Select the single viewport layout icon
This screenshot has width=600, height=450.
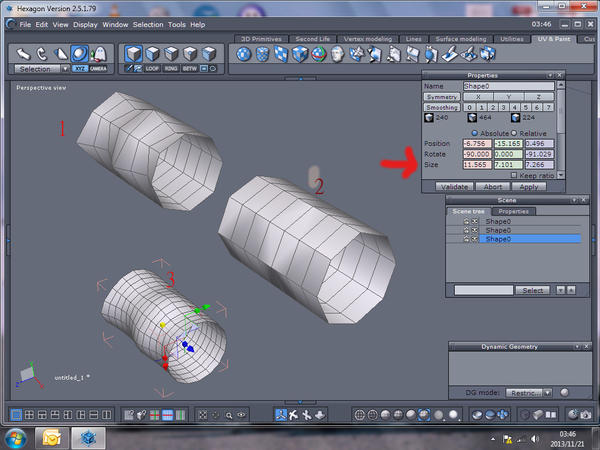coord(16,414)
